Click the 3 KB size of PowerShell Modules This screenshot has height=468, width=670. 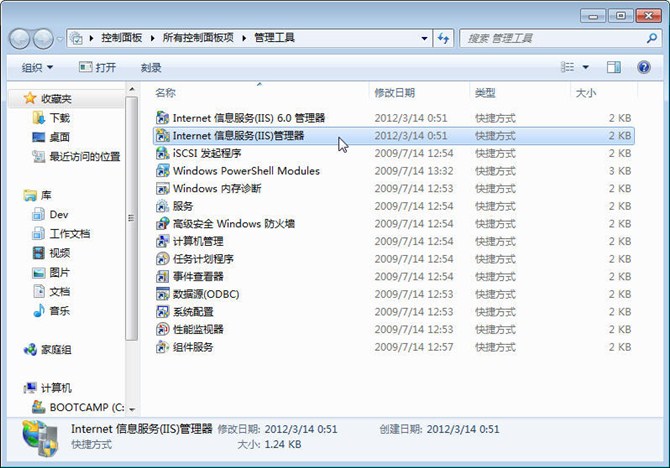(x=620, y=171)
